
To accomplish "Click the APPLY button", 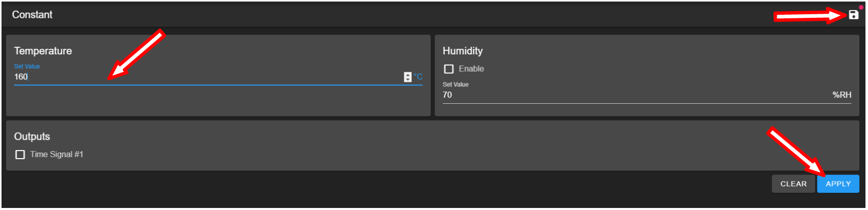I will (838, 184).
